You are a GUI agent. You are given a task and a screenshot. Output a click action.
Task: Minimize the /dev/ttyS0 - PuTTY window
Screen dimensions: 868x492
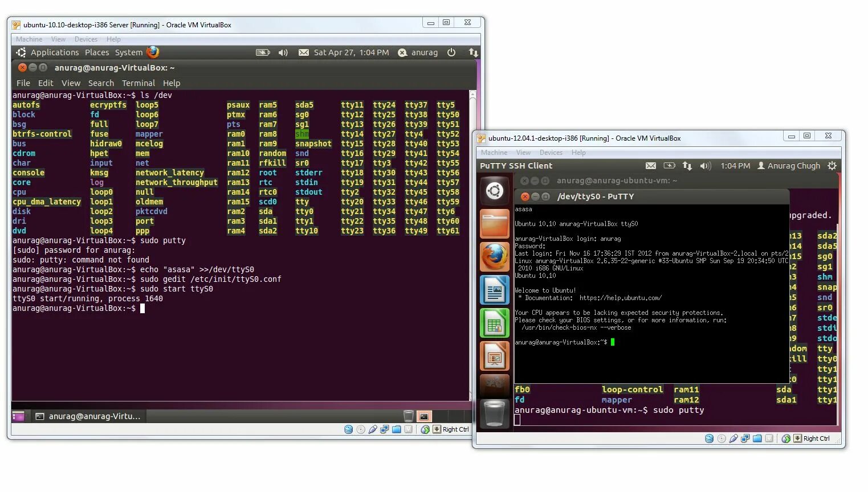click(535, 196)
